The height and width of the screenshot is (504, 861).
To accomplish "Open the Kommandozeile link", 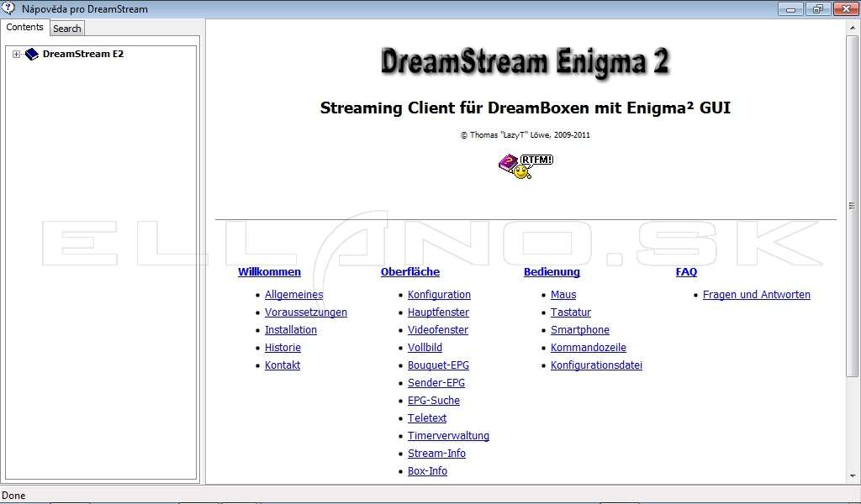I will 588,347.
